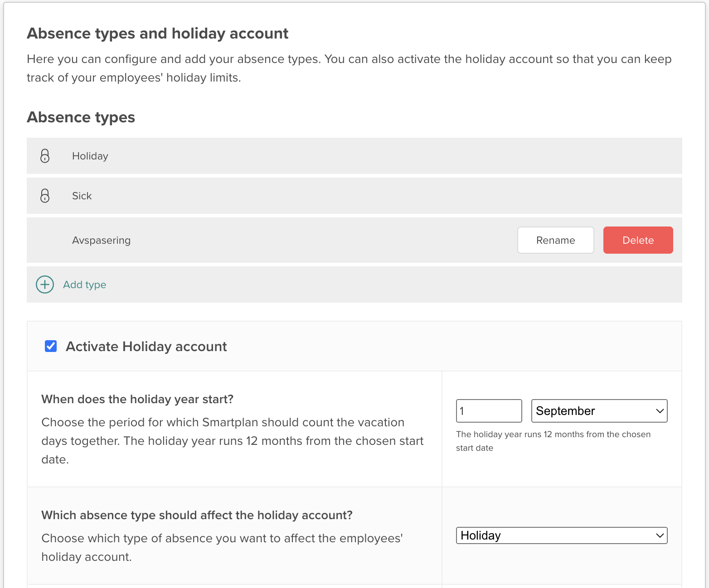
Task: Click the Absence types and holiday account title
Action: (157, 33)
